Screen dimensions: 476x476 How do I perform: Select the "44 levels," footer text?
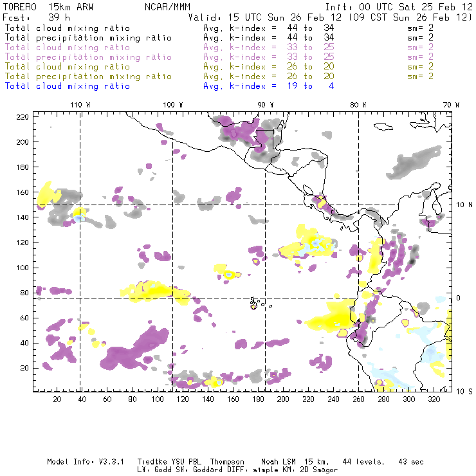363,462
